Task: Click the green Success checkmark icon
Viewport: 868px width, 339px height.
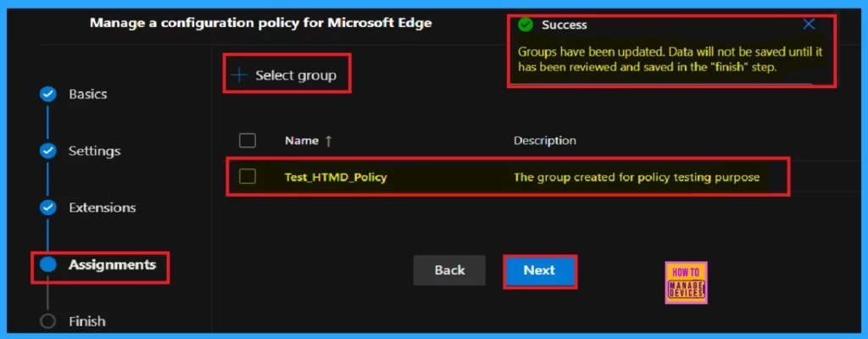Action: pyautogui.click(x=526, y=25)
